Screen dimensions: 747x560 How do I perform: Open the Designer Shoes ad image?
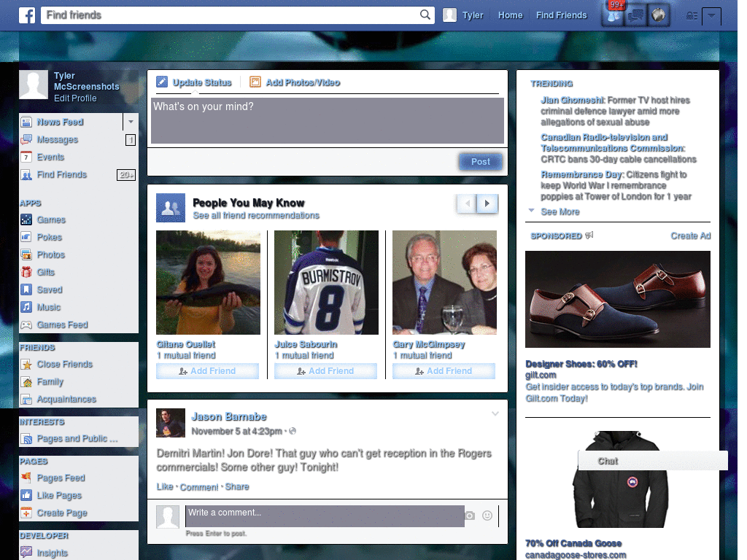click(x=617, y=299)
